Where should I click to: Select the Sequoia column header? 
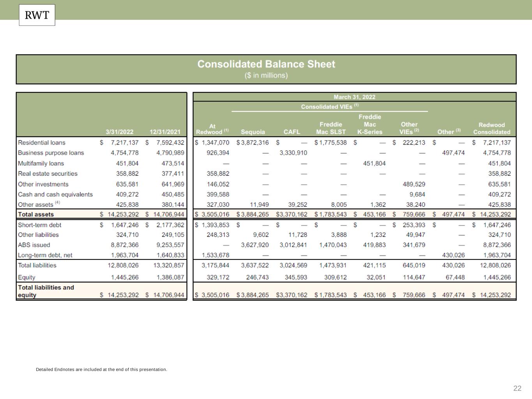point(253,132)
